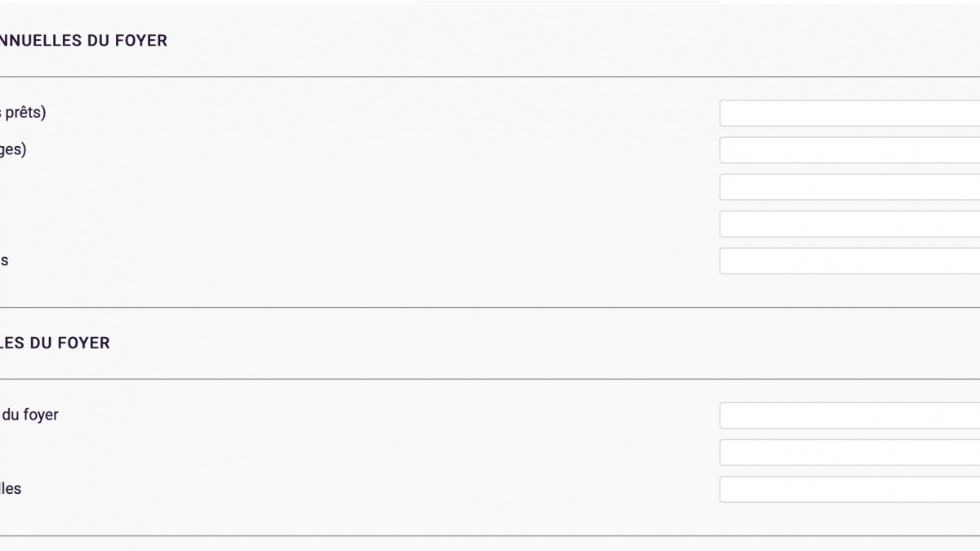Screen dimensions: 980x551
Task: Click the "ges)" label text
Action: (x=13, y=150)
